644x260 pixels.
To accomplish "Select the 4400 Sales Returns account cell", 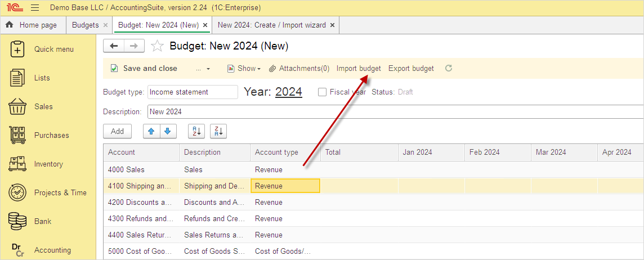I will click(141, 235).
